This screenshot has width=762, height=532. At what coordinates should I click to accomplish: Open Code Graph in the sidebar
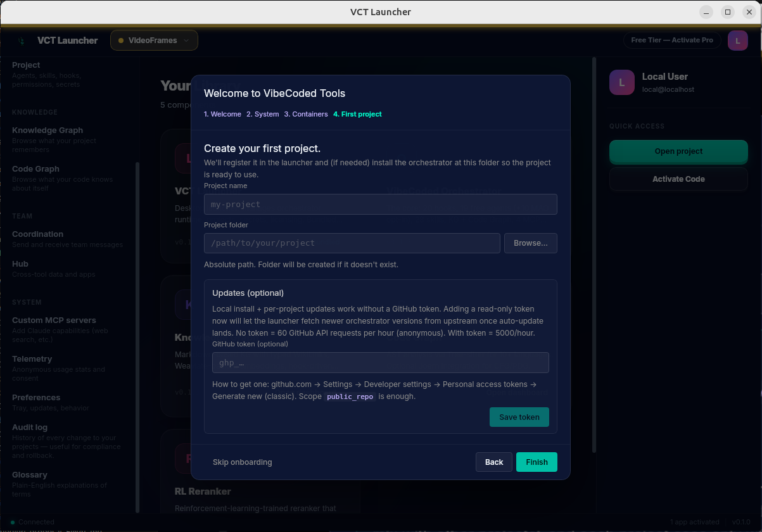tap(67, 178)
